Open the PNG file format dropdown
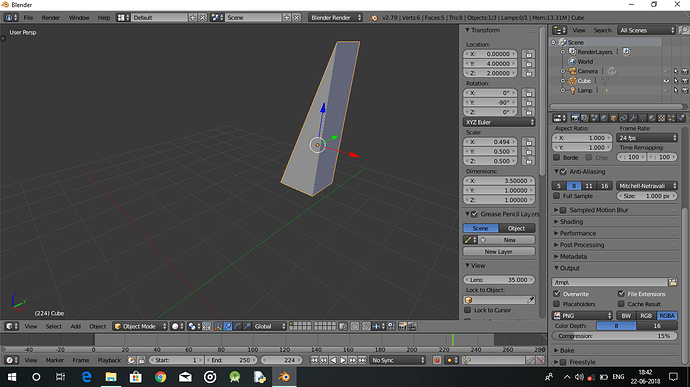 [582, 316]
